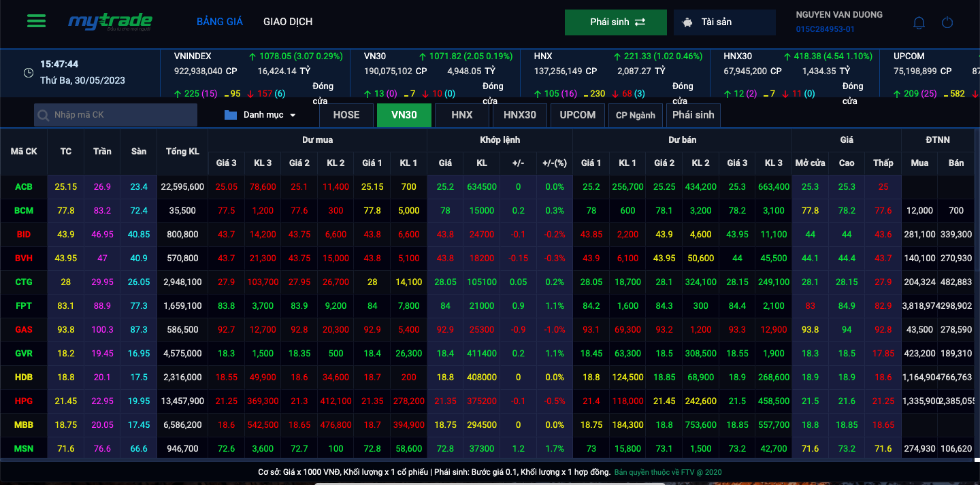Click the piggy bank assets icon
The width and height of the screenshot is (980, 485).
[688, 22]
